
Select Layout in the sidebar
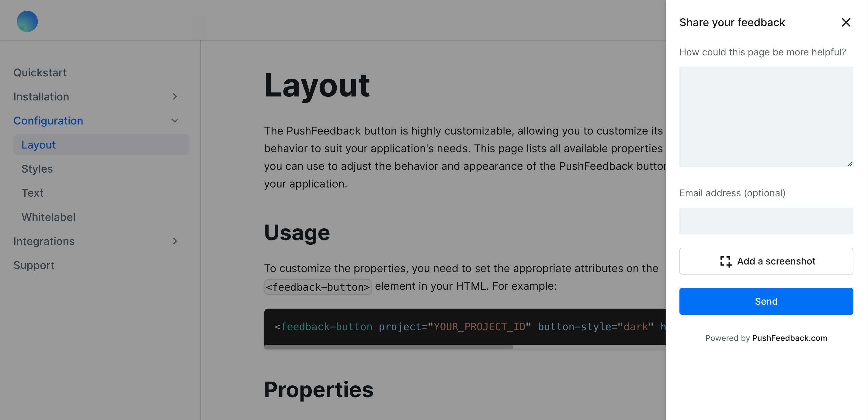pyautogui.click(x=38, y=145)
